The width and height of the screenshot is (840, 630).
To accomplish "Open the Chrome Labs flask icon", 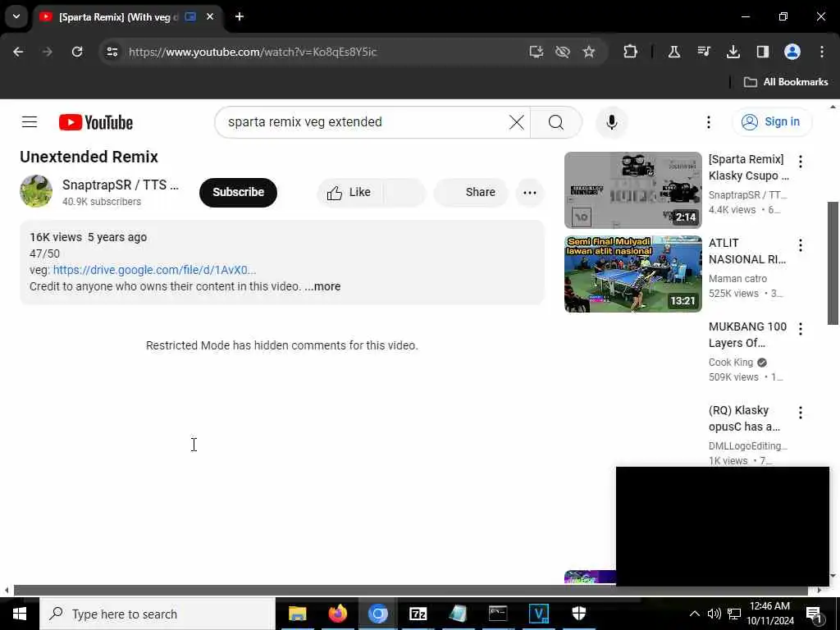I will [x=674, y=52].
